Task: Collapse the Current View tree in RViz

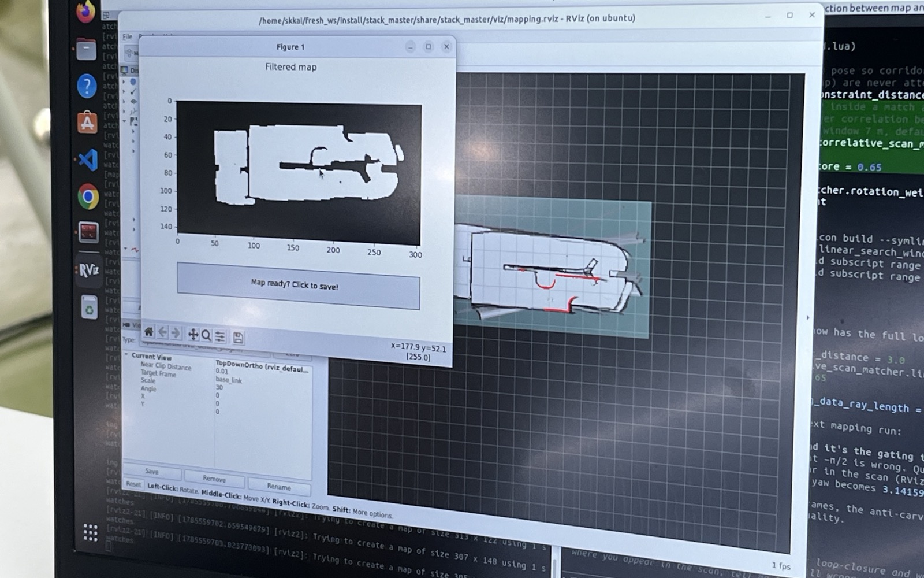Action: 126,355
